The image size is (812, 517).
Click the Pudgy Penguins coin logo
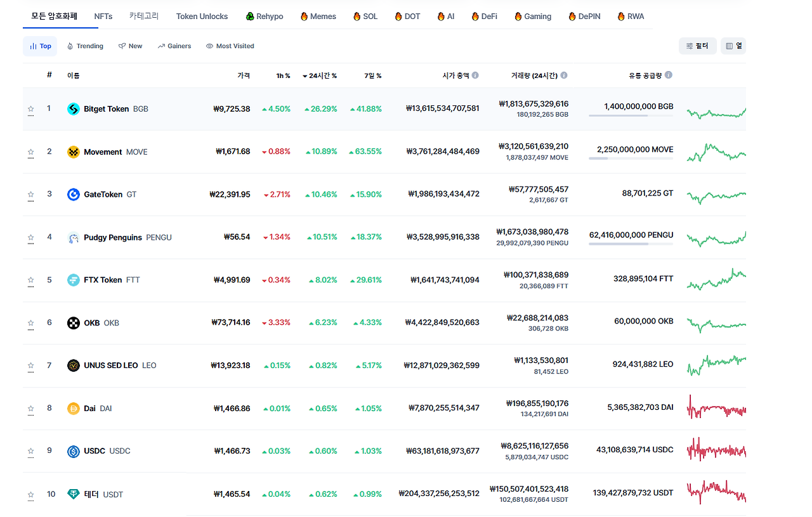point(74,238)
